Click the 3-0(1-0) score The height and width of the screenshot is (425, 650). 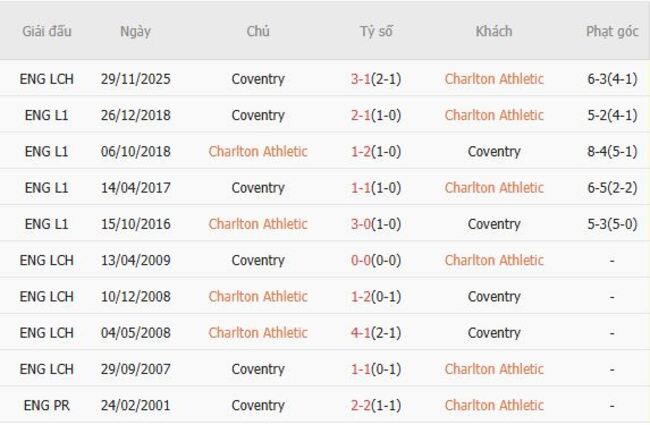coord(376,224)
